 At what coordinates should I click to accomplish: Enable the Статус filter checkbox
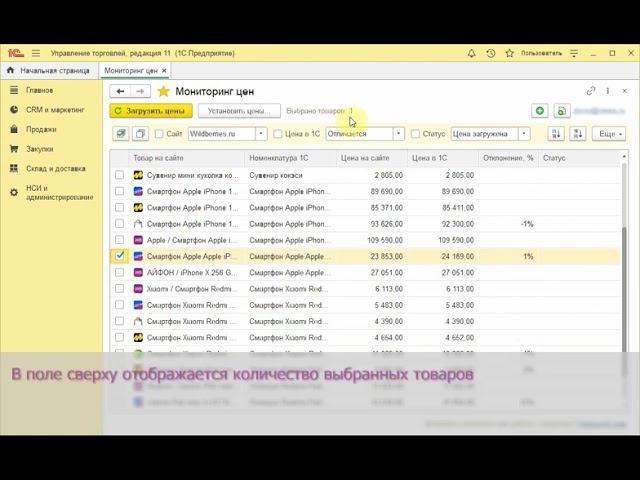tap(415, 133)
